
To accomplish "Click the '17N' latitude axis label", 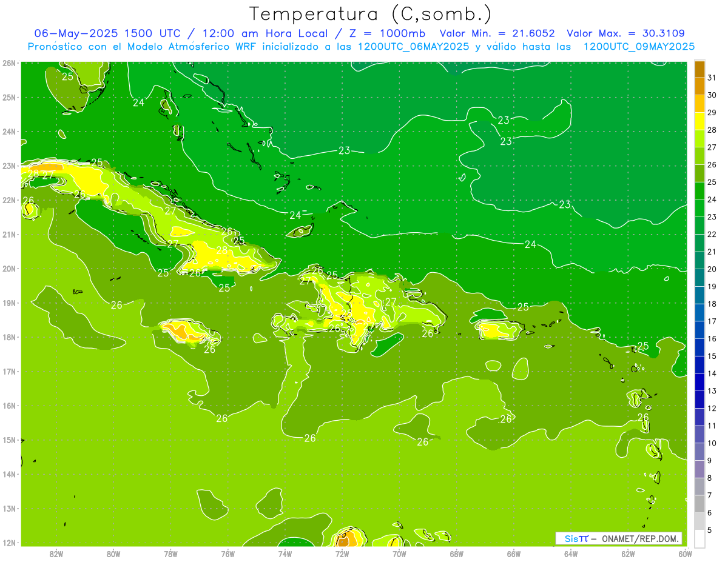I will [9, 372].
